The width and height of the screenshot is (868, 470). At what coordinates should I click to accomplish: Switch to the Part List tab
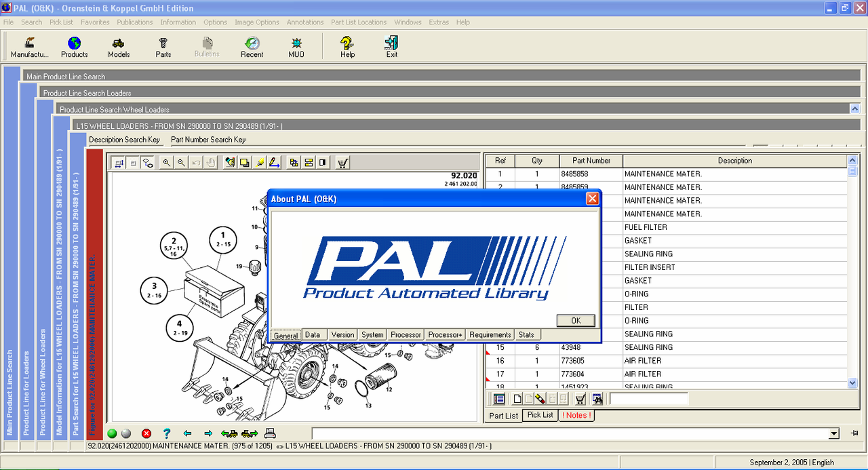pyautogui.click(x=504, y=416)
